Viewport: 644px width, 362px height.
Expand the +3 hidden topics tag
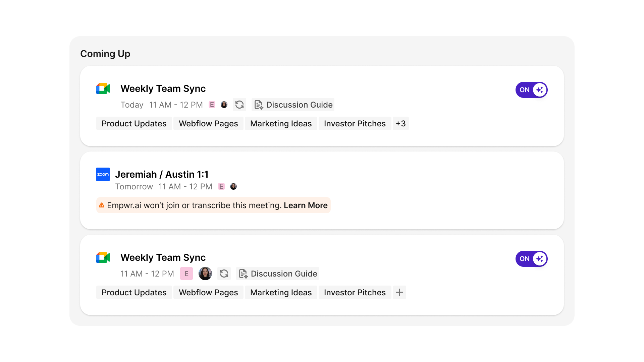click(401, 123)
